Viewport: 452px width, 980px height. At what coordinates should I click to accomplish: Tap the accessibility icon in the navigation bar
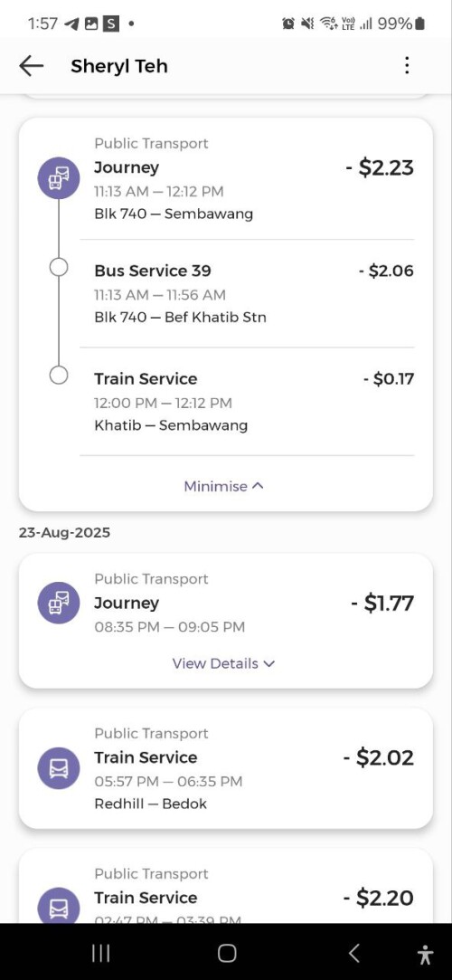click(425, 954)
